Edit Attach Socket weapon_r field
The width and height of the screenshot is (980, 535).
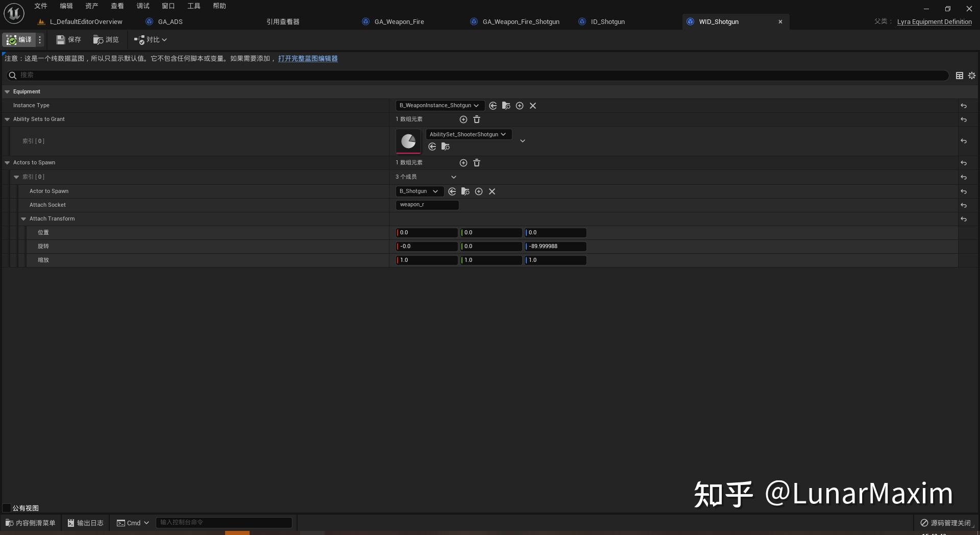point(427,205)
